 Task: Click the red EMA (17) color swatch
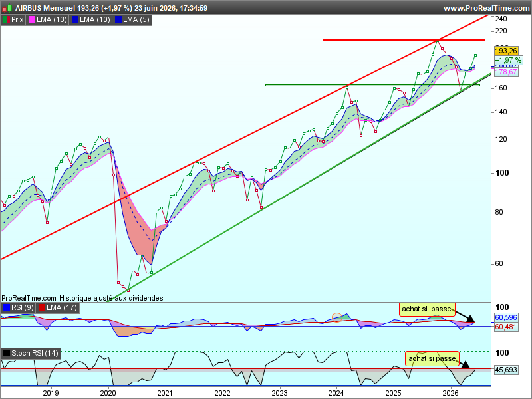pos(42,307)
